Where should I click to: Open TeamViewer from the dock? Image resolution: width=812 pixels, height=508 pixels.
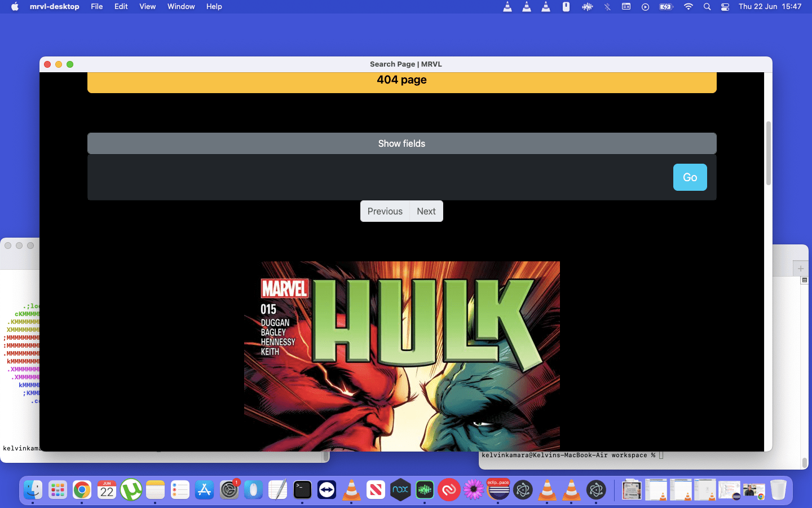pos(326,490)
